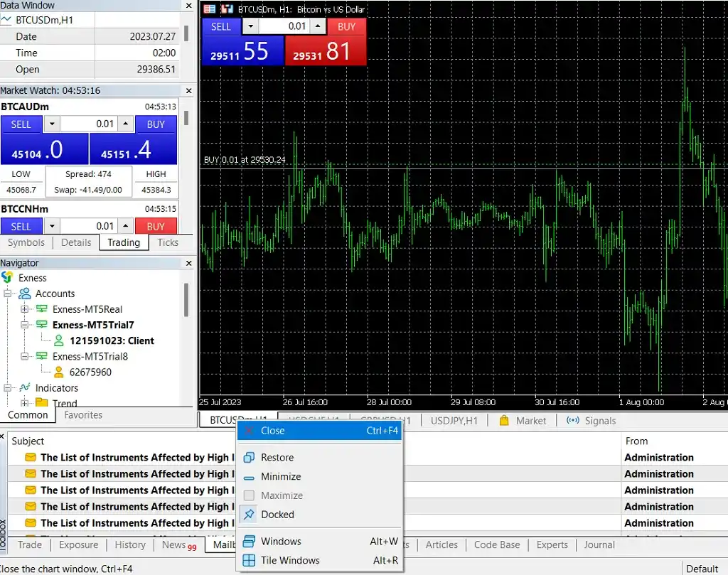This screenshot has height=575, width=728.
Task: Click the yellow account icon for 62675960
Action: click(x=58, y=372)
